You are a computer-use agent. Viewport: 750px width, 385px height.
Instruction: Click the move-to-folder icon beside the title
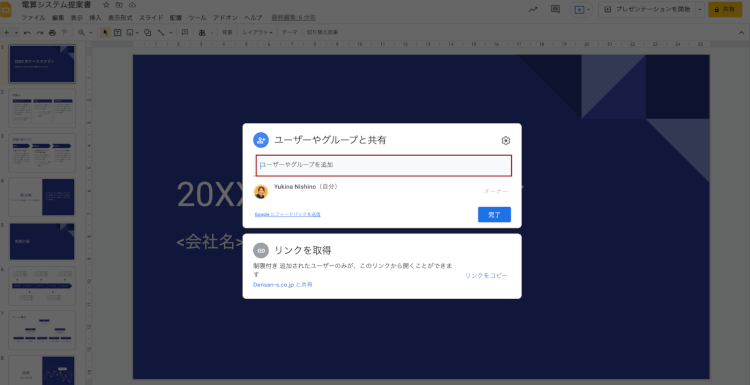tap(119, 5)
